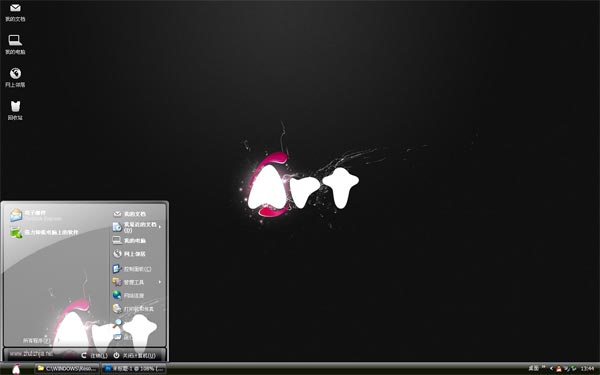The image size is (600, 375).
Task: Click the pink Start button on taskbar
Action: click(x=16, y=369)
